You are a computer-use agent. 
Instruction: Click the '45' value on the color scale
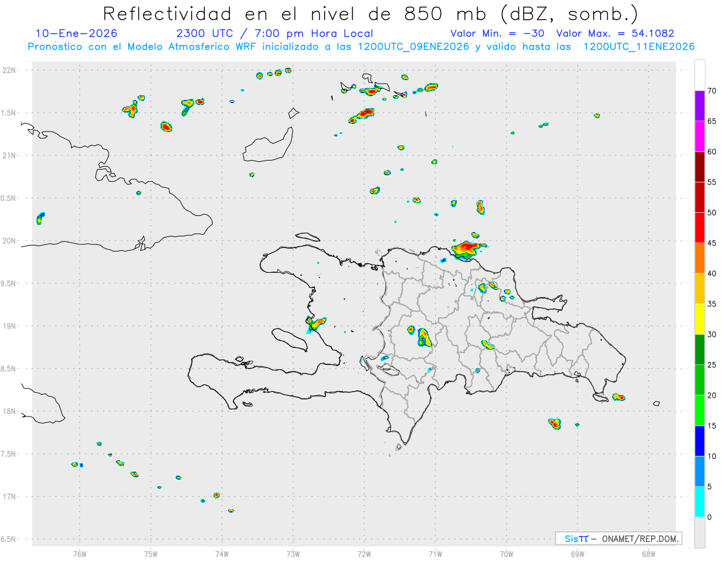[712, 243]
